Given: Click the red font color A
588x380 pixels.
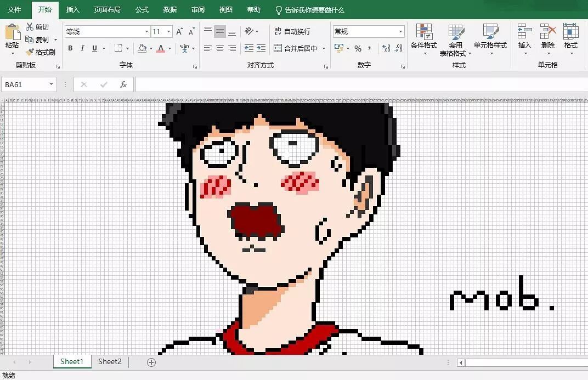Looking at the screenshot, I should click(x=161, y=48).
